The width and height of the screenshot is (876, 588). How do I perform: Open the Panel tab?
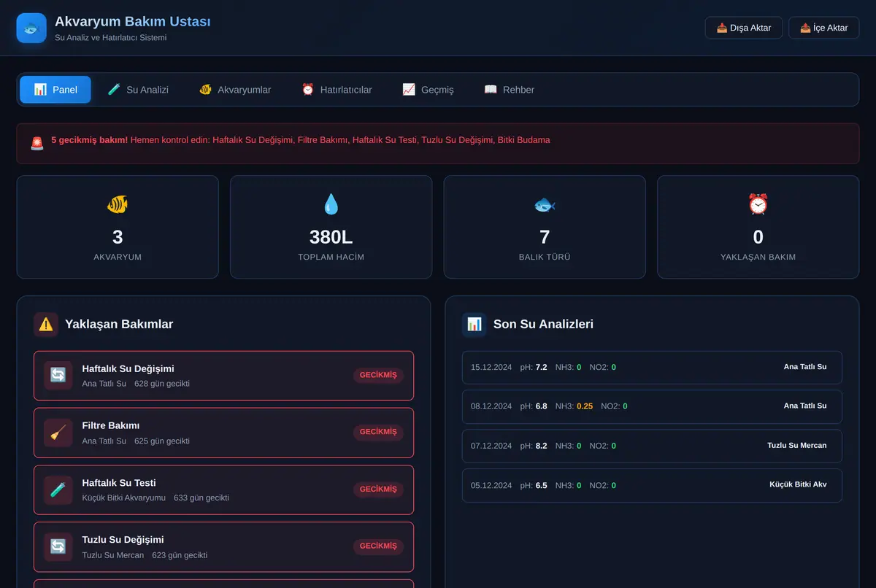coord(55,90)
